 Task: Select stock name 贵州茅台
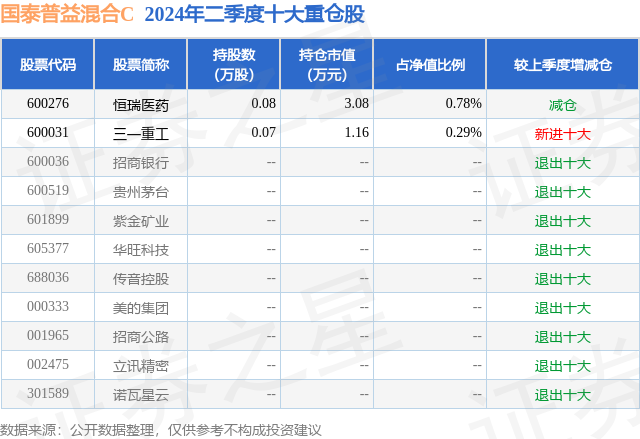pos(141,192)
